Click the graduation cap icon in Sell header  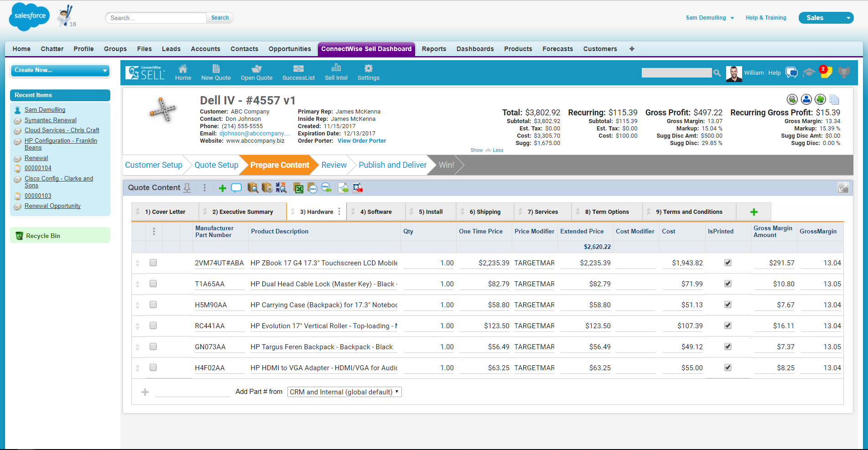click(x=809, y=72)
